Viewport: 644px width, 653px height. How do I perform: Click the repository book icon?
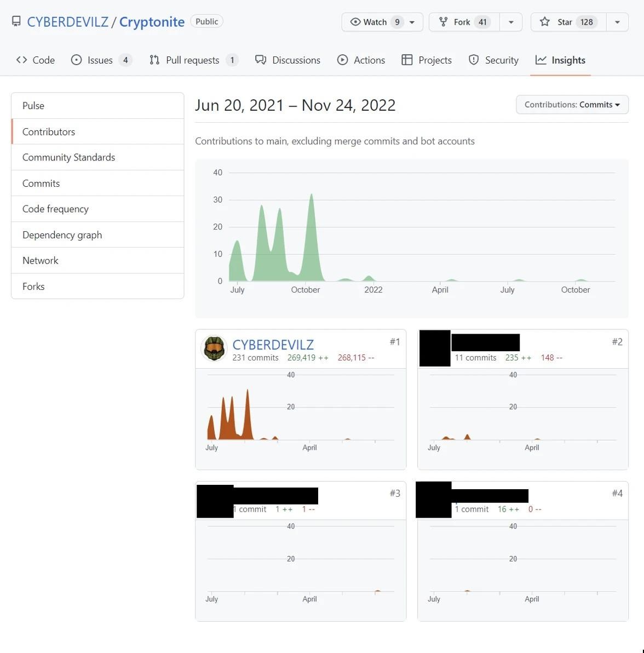pos(16,21)
